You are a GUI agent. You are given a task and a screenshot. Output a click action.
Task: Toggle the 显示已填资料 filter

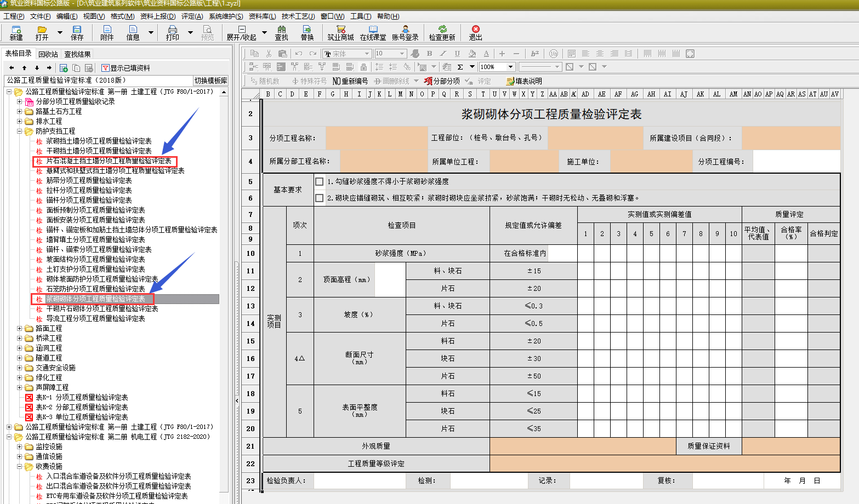click(126, 68)
